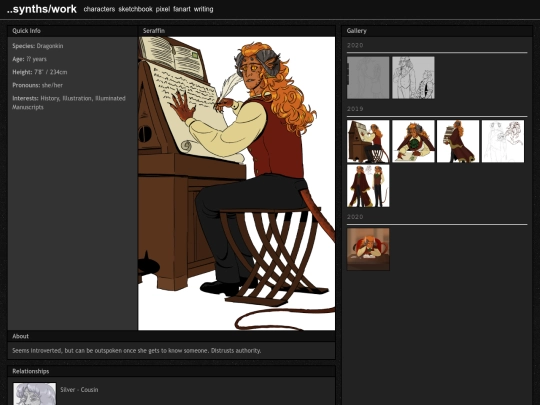
Task: Select the Height: 7'8" / 234cm line
Action: (x=40, y=72)
